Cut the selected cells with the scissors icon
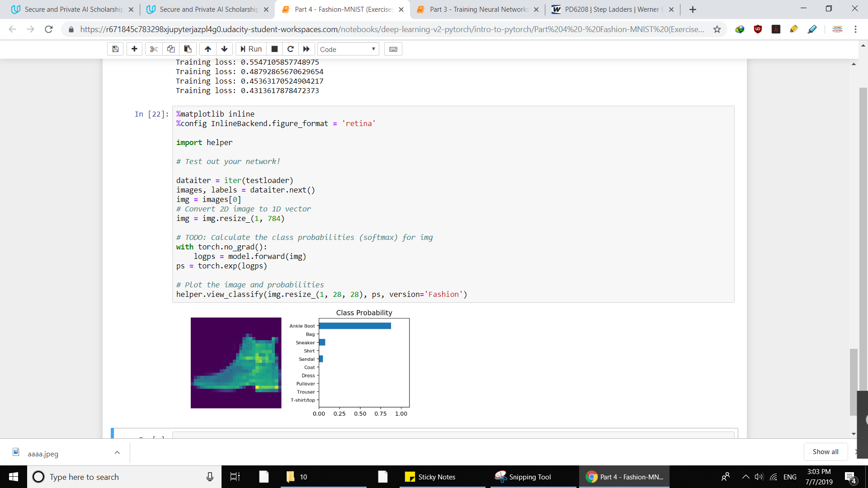868x488 pixels. click(x=154, y=49)
